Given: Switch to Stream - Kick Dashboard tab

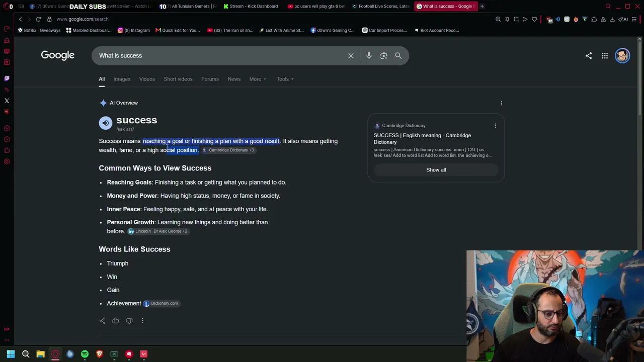Looking at the screenshot, I should click(251, 7).
